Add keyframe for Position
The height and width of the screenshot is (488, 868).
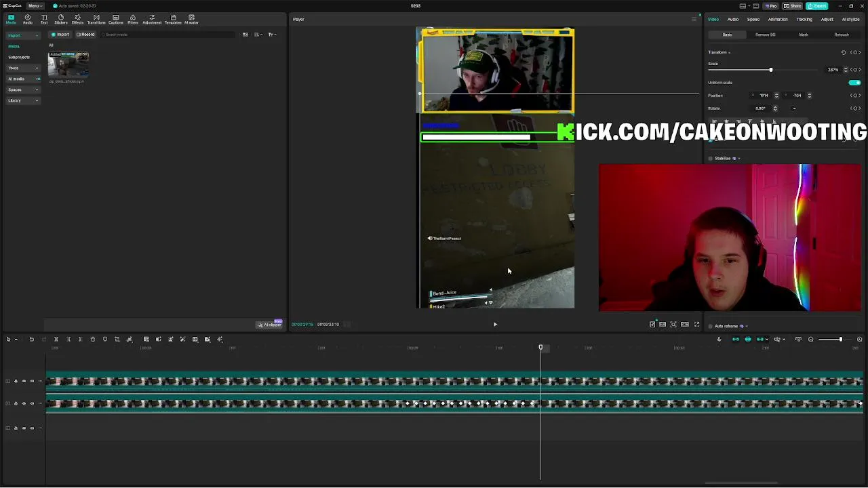[854, 96]
